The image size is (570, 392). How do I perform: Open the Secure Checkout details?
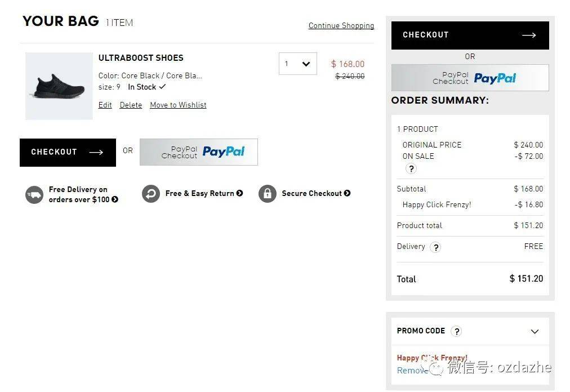click(316, 193)
